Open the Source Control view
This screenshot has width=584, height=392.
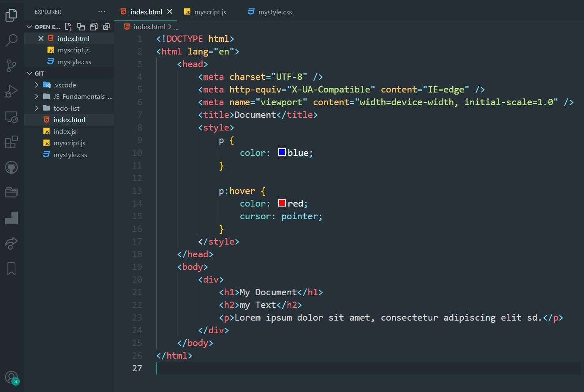pyautogui.click(x=11, y=66)
